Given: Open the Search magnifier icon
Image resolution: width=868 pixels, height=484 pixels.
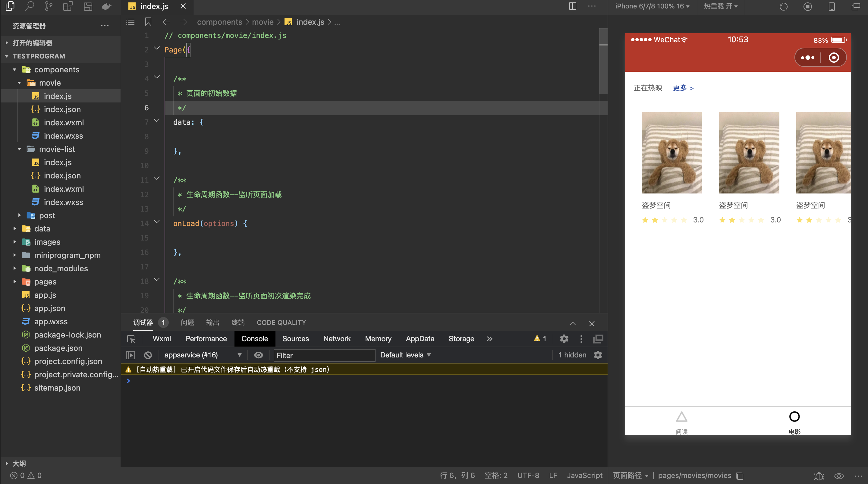Looking at the screenshot, I should point(30,6).
